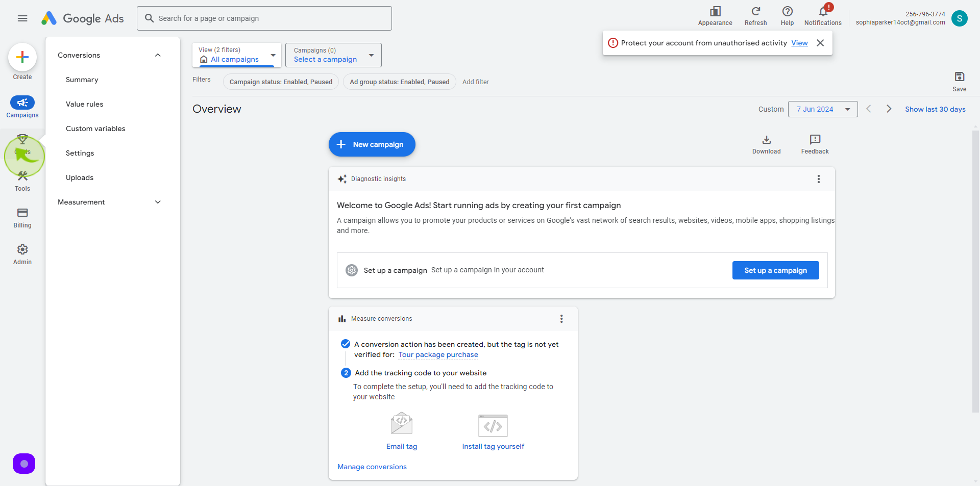Click Show last 30 days

(935, 109)
